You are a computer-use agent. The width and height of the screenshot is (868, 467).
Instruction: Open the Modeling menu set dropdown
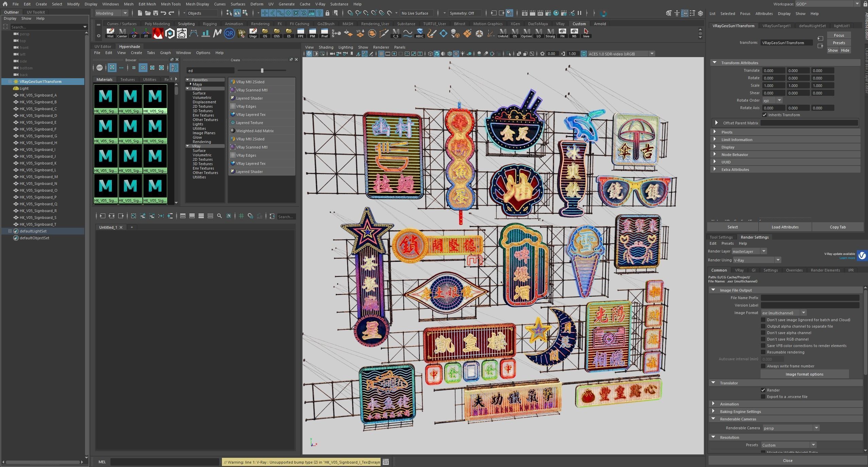(x=111, y=13)
